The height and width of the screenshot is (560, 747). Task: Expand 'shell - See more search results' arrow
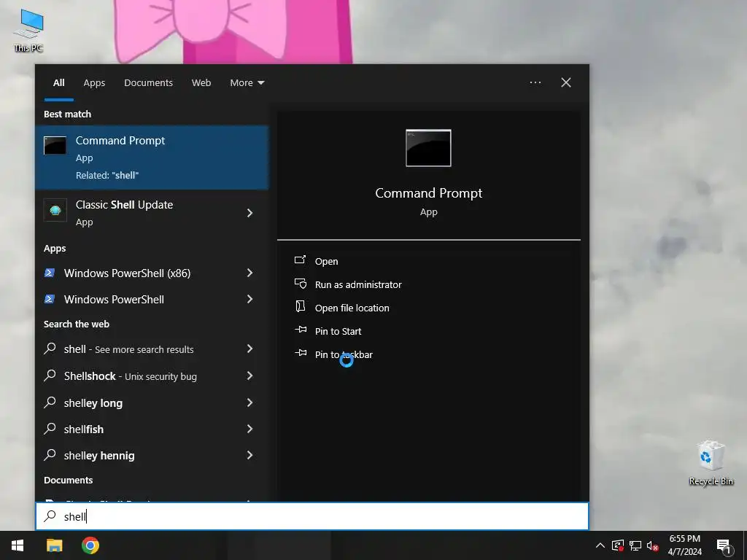point(249,349)
